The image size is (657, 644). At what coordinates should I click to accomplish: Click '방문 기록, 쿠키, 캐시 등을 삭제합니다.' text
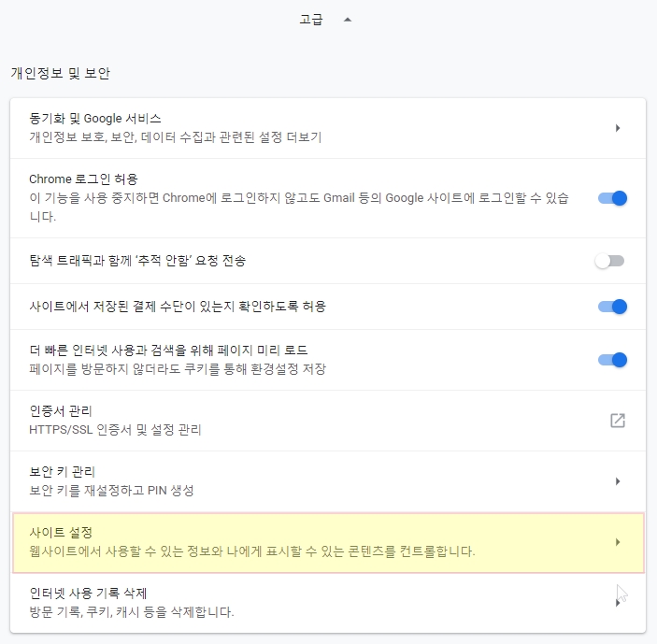tap(132, 612)
